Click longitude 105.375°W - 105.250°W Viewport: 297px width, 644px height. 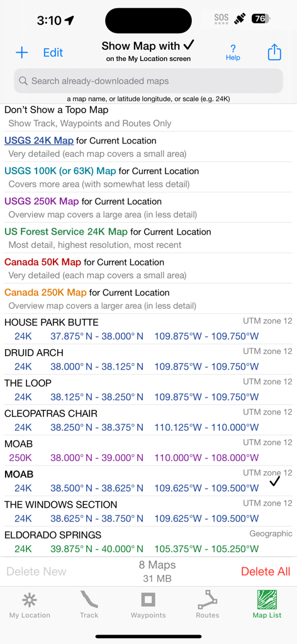[206, 549]
